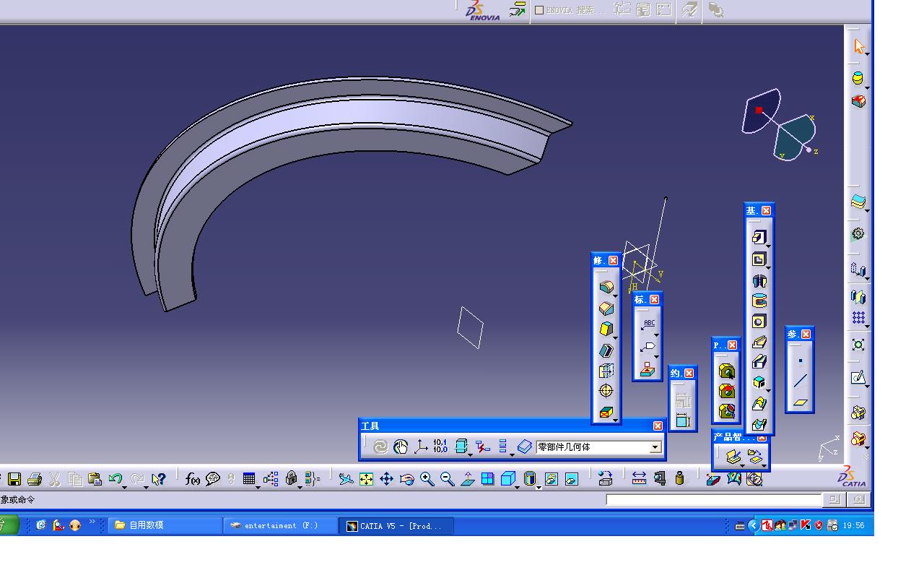This screenshot has width=924, height=578.
Task: Select the Pocket tool
Action: [759, 259]
